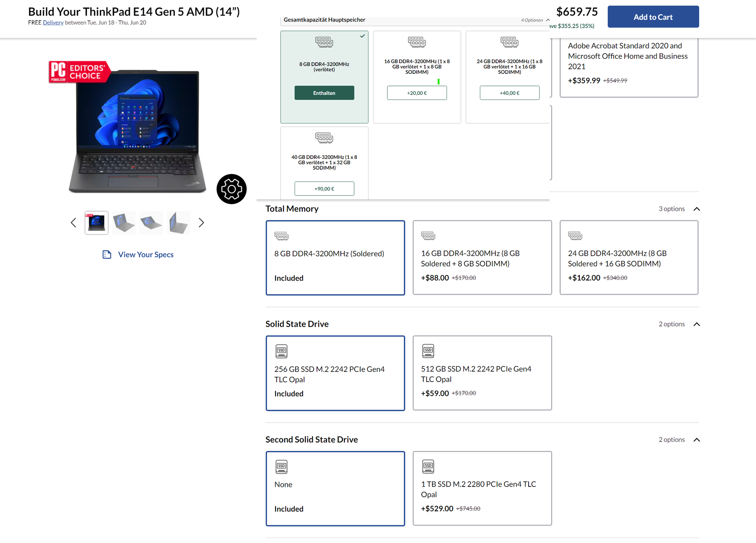
Task: Open the View Your Specs link
Action: pyautogui.click(x=146, y=255)
